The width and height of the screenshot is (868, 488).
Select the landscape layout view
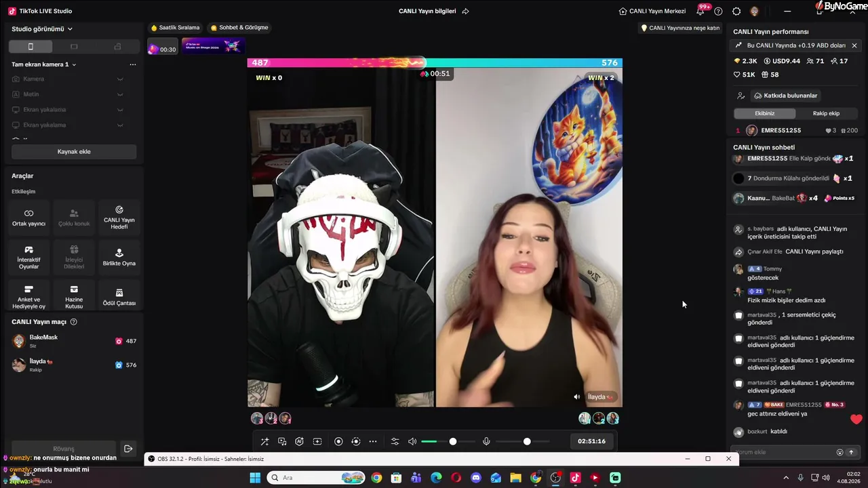point(74,47)
